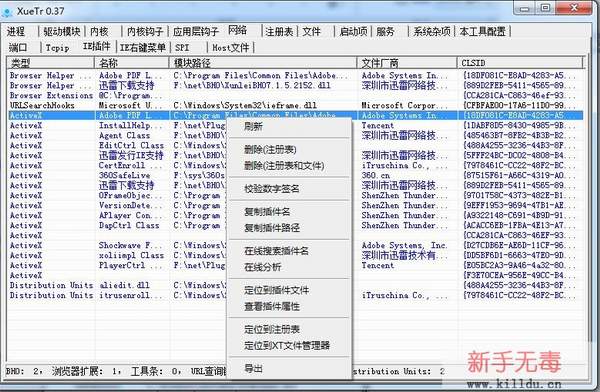
Task: Open the 注册表 tab
Action: (279, 31)
